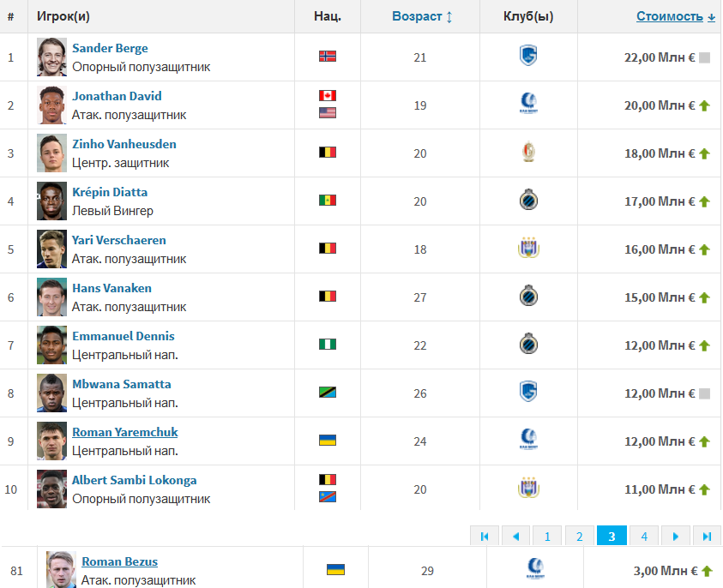Click Gent club logo in Jonathan David row
Viewport: 723px width, 588px height.
[x=528, y=105]
